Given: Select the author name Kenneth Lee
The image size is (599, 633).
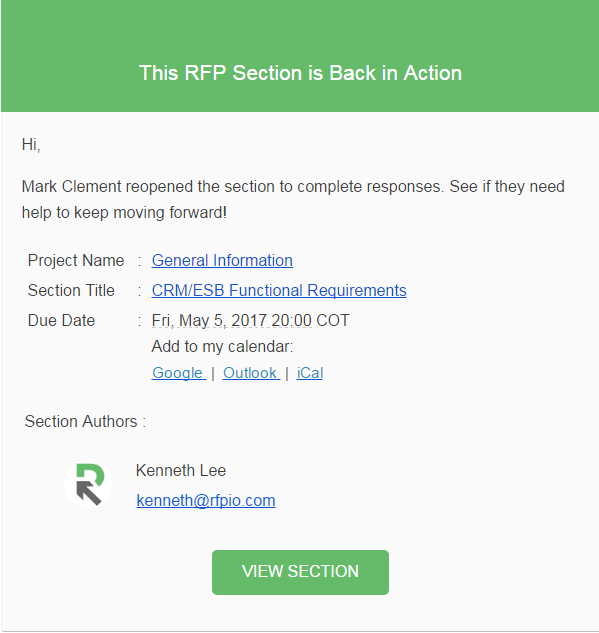Looking at the screenshot, I should (180, 471).
